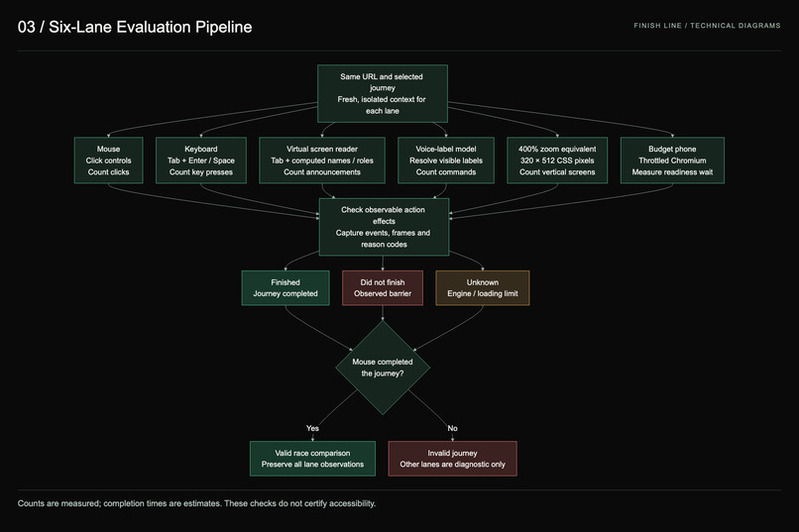The height and width of the screenshot is (532, 799).
Task: Select the Keyboard lane node
Action: pos(201,160)
